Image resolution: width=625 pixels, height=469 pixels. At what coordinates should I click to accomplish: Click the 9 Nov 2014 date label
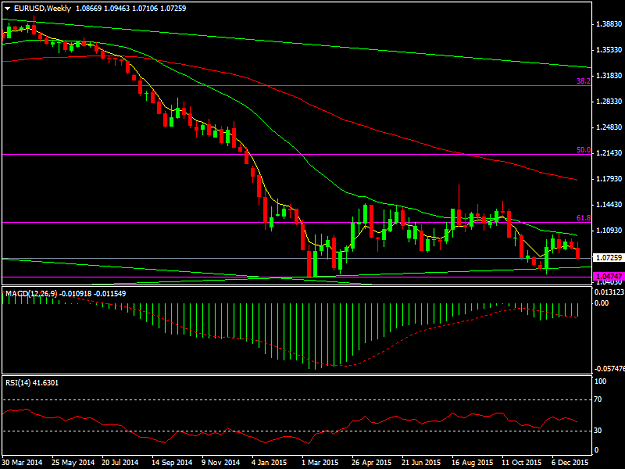220,462
